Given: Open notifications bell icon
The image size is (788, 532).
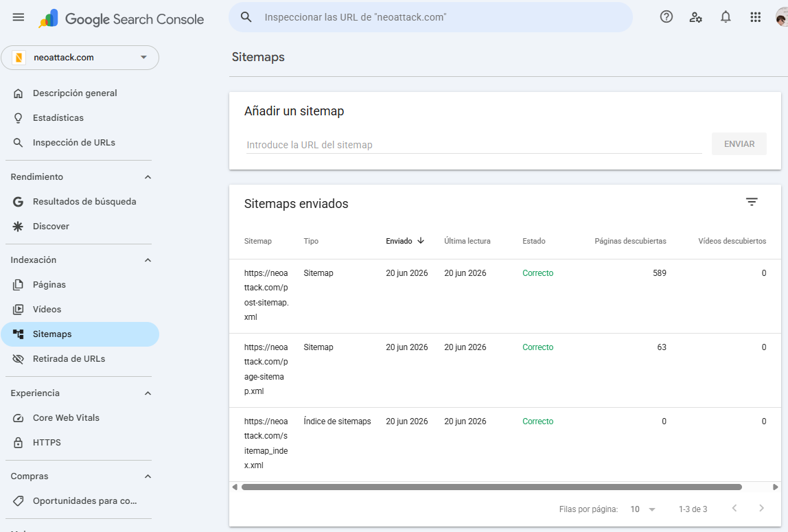Looking at the screenshot, I should pos(725,17).
